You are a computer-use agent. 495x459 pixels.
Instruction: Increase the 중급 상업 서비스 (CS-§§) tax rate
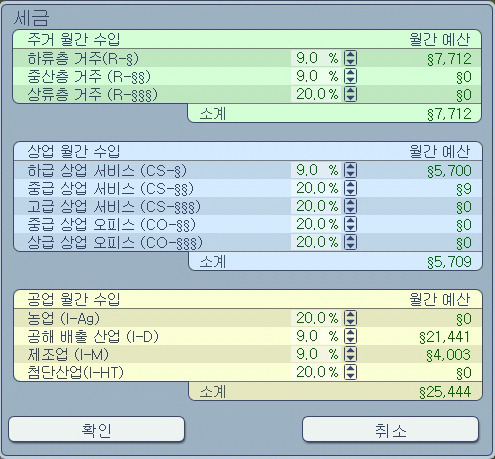tap(350, 184)
